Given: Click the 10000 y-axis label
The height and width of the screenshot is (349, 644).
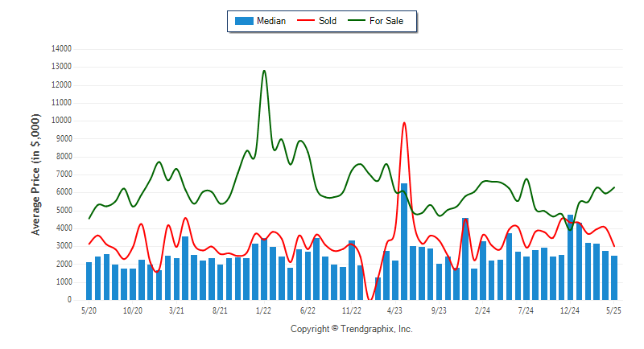Looking at the screenshot, I should [61, 121].
